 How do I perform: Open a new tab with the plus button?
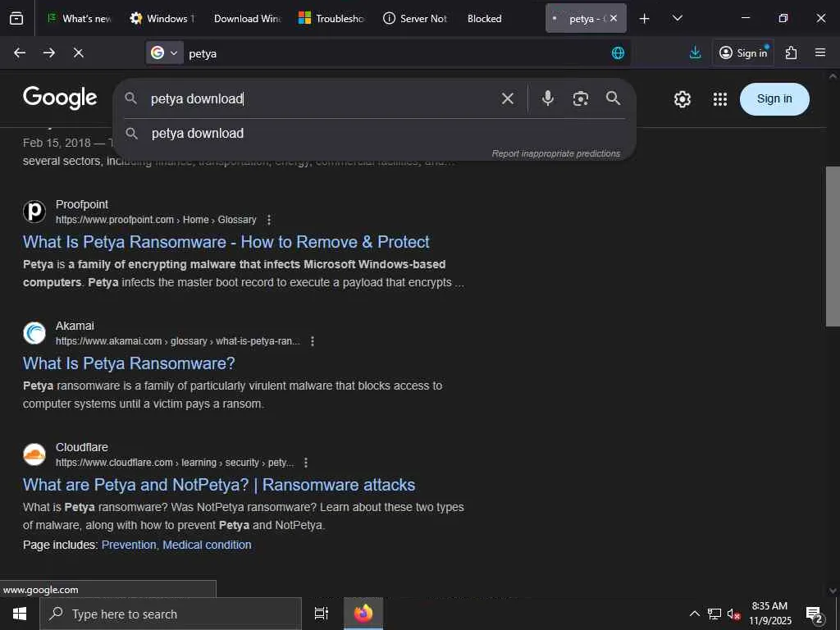click(x=644, y=18)
